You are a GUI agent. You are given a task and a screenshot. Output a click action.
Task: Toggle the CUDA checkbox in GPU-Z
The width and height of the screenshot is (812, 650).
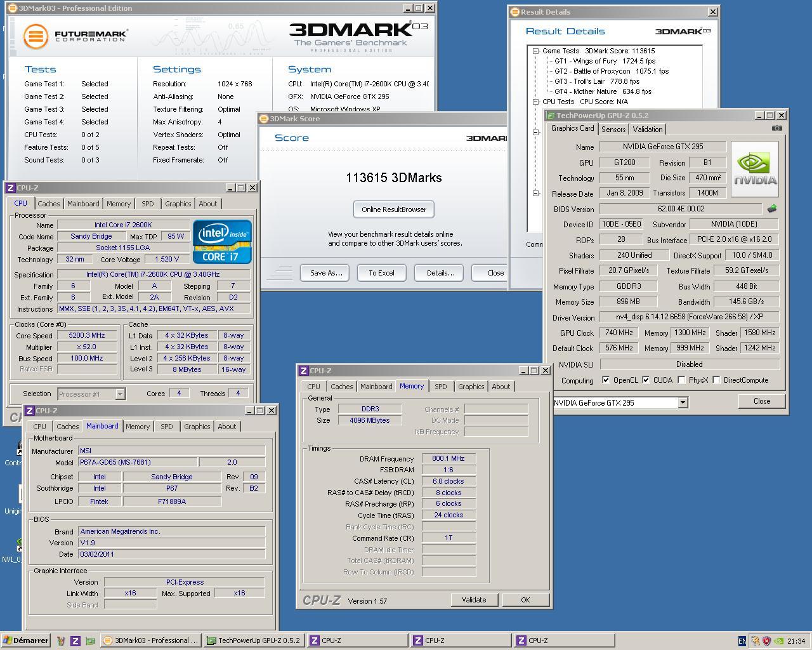646,380
